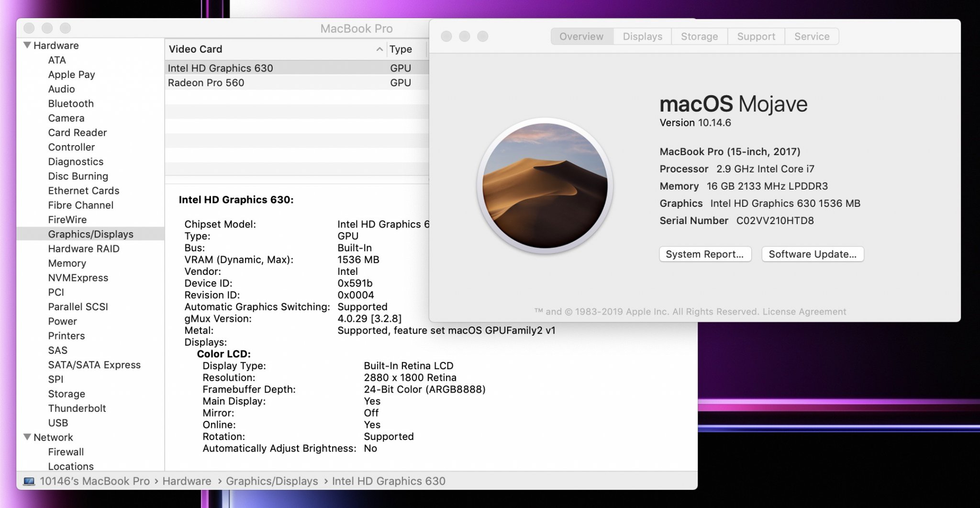Select Bluetooth in the sidebar
This screenshot has height=508, width=980.
click(x=71, y=103)
